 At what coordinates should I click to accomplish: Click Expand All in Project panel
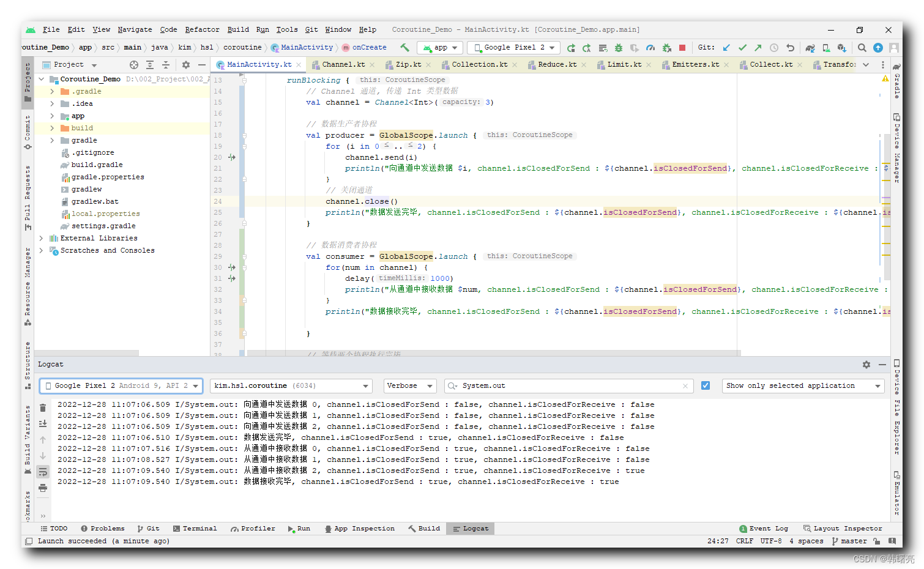150,65
